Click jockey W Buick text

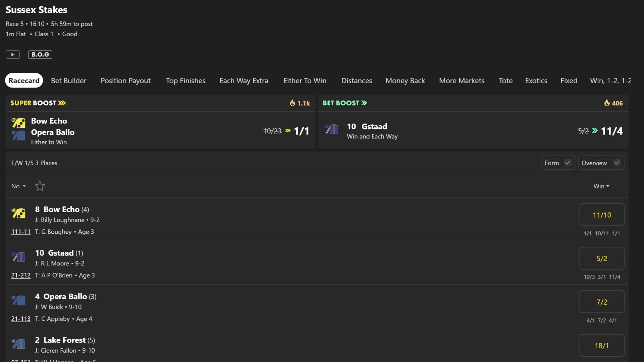click(52, 307)
